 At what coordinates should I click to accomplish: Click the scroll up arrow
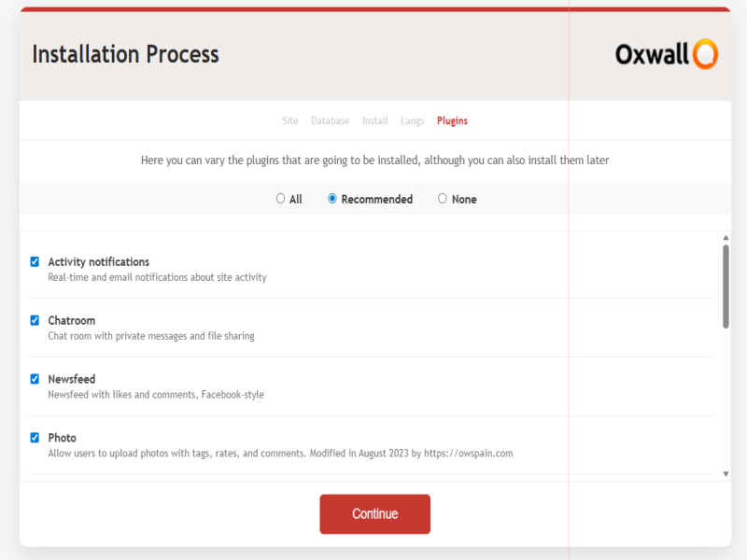click(726, 238)
